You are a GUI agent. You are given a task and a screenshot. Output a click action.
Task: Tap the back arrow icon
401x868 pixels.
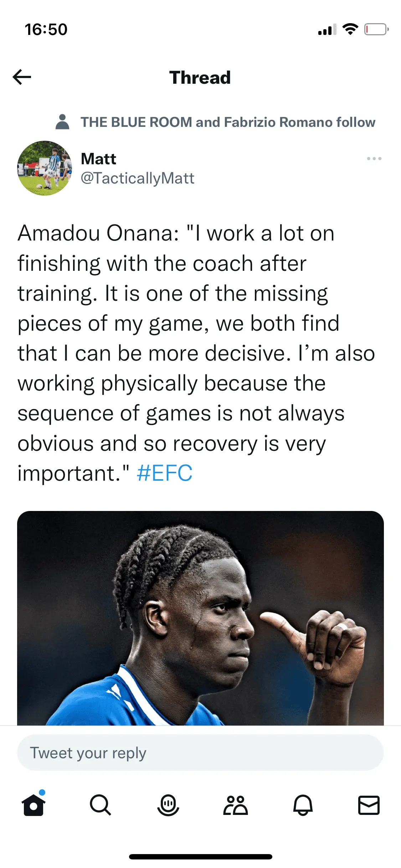pos(22,77)
